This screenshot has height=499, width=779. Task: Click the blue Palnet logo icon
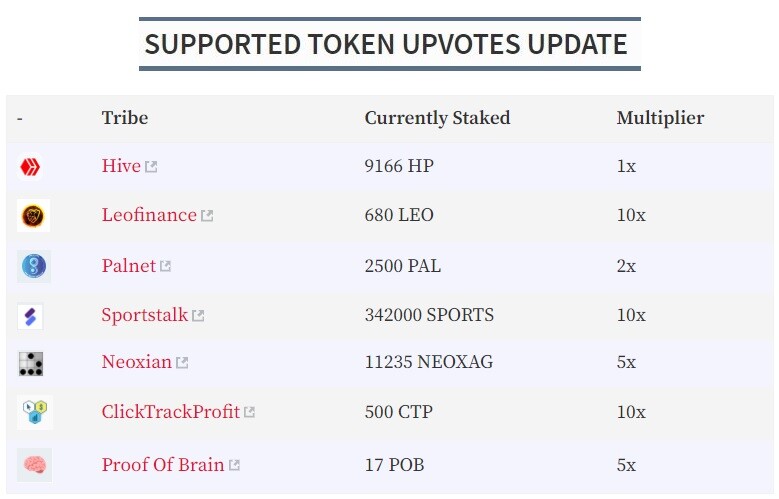point(34,266)
